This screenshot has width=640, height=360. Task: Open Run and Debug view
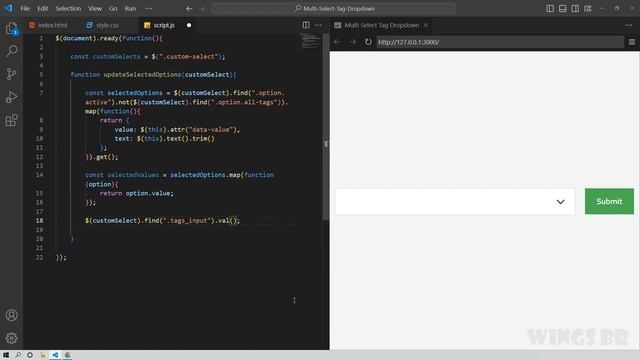tap(11, 97)
